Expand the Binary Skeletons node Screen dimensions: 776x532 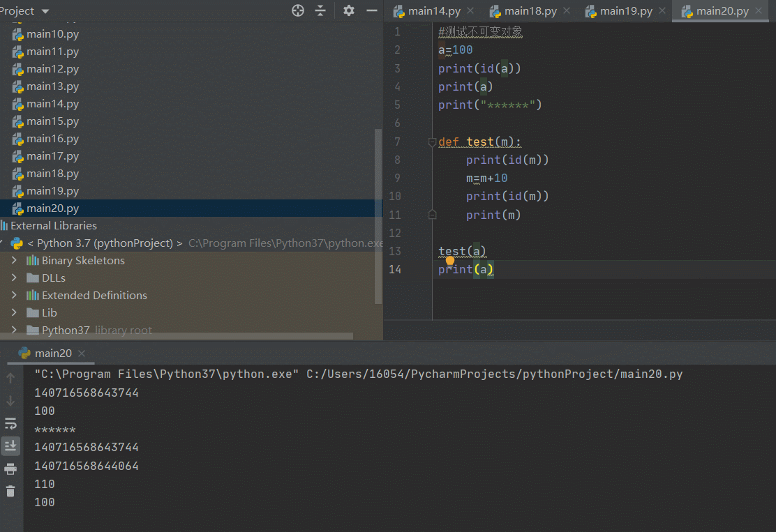(14, 260)
